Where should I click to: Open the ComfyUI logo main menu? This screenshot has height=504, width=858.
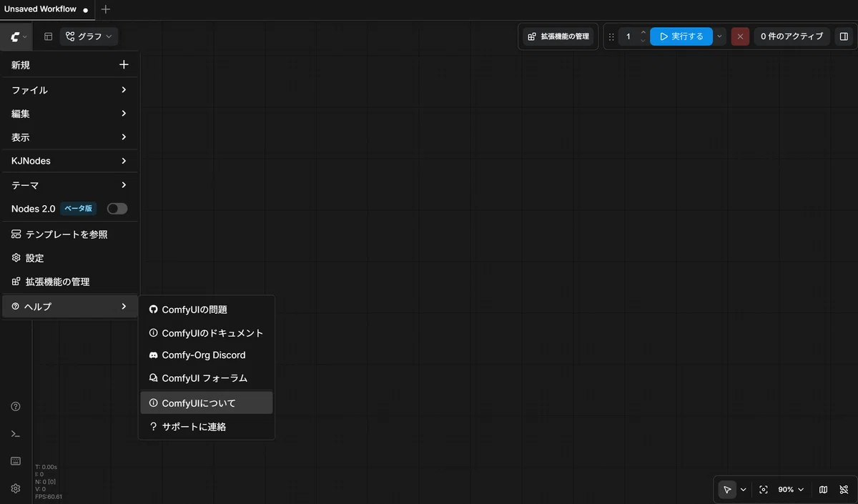18,36
